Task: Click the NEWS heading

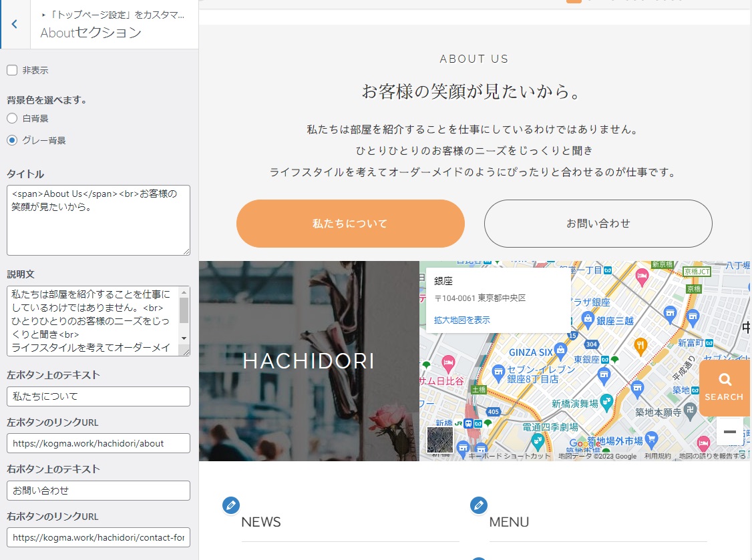Action: pyautogui.click(x=261, y=522)
